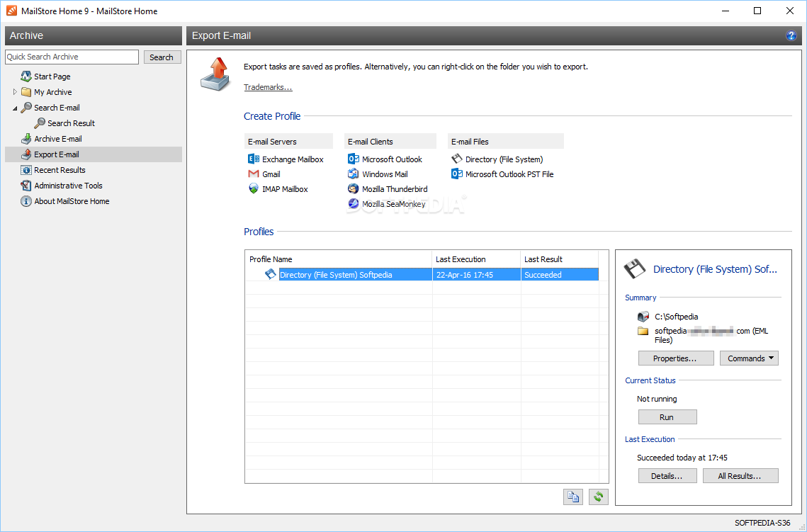Click the Details button
Image resolution: width=807 pixels, height=532 pixels.
click(667, 476)
